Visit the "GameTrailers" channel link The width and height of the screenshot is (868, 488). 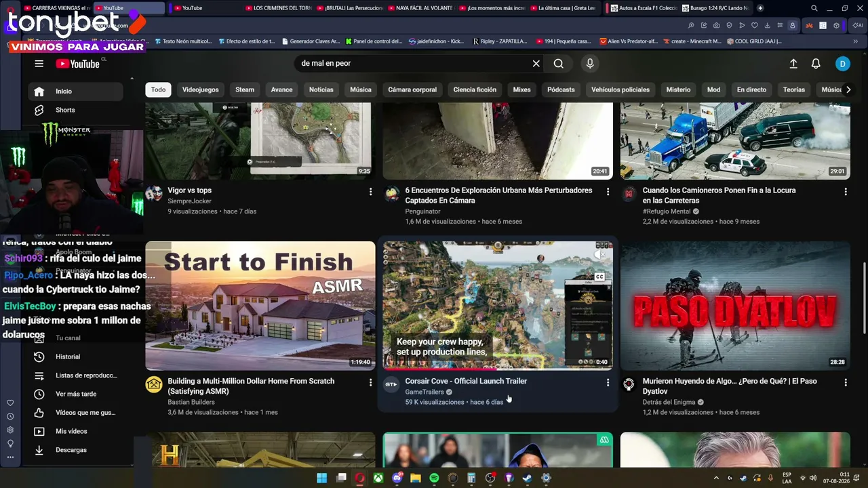pyautogui.click(x=425, y=392)
